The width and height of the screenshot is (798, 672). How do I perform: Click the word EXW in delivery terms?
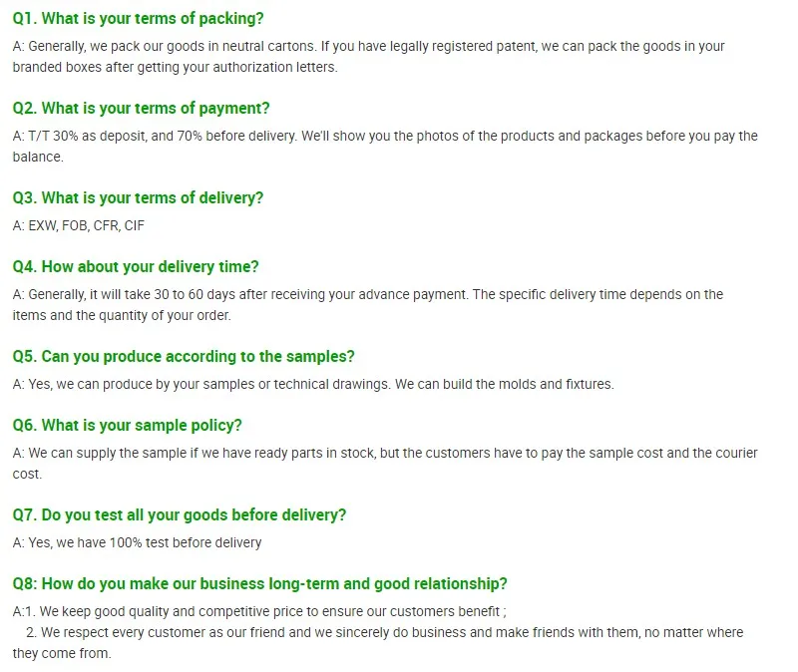[x=42, y=225]
